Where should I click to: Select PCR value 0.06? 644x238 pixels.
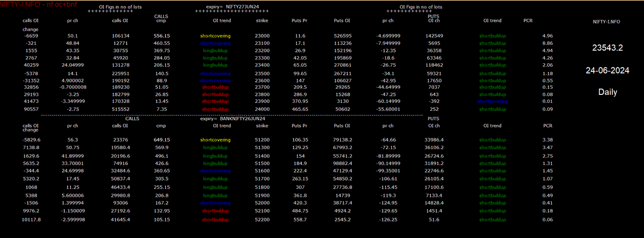click(548, 220)
